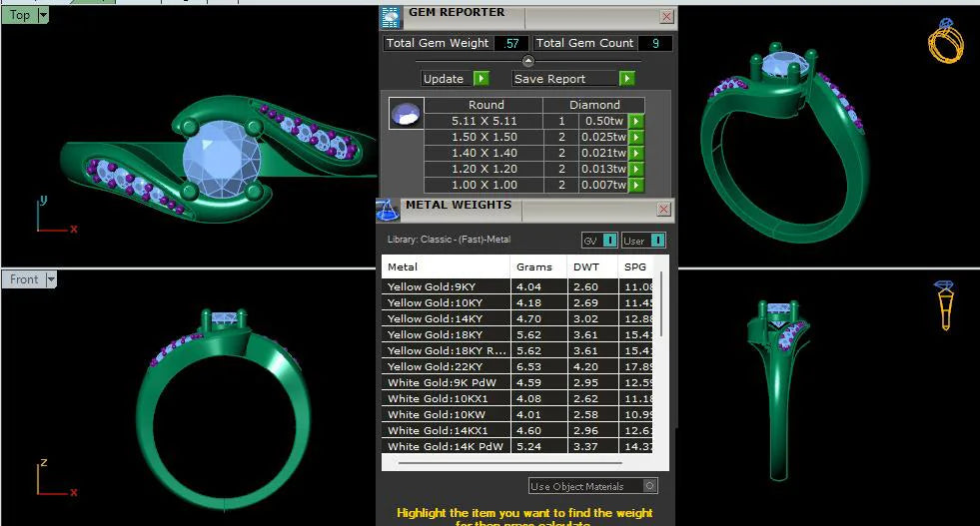Toggle the User library switch
The width and height of the screenshot is (980, 526).
tap(658, 241)
